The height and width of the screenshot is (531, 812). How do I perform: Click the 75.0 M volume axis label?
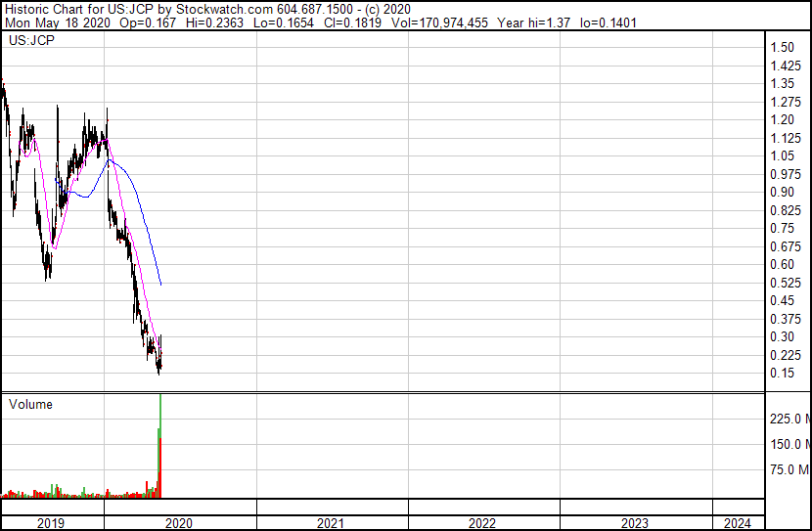[x=790, y=469]
